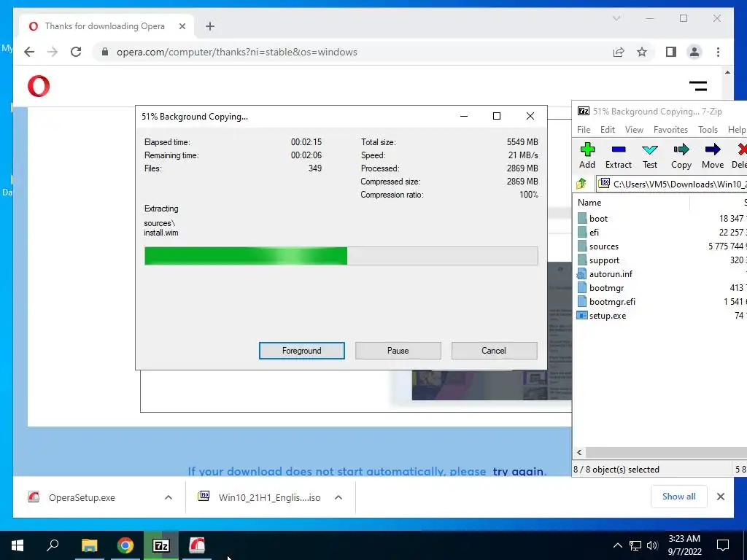The image size is (747, 560).
Task: Select autorun.inf in 7-Zip
Action: (611, 274)
